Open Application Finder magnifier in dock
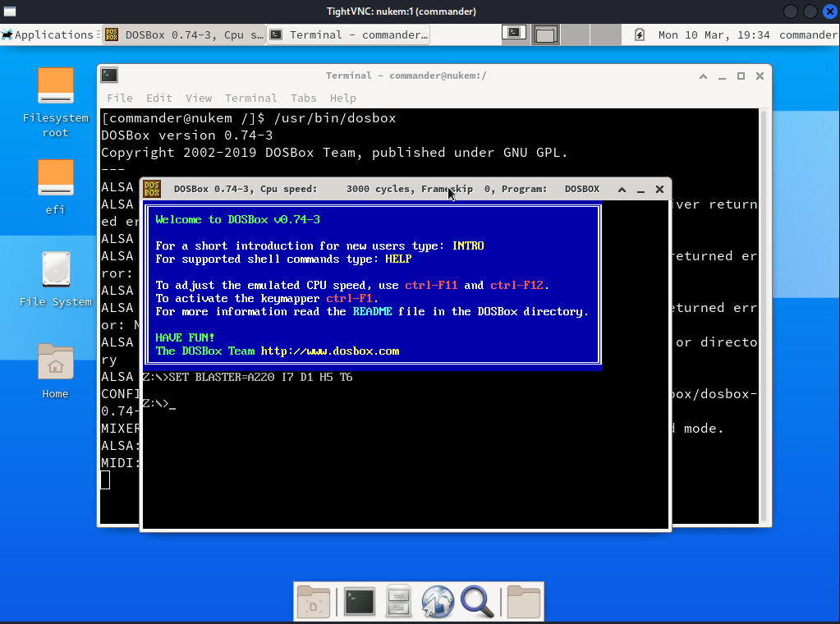Screen dimensions: 840x624 477,602
